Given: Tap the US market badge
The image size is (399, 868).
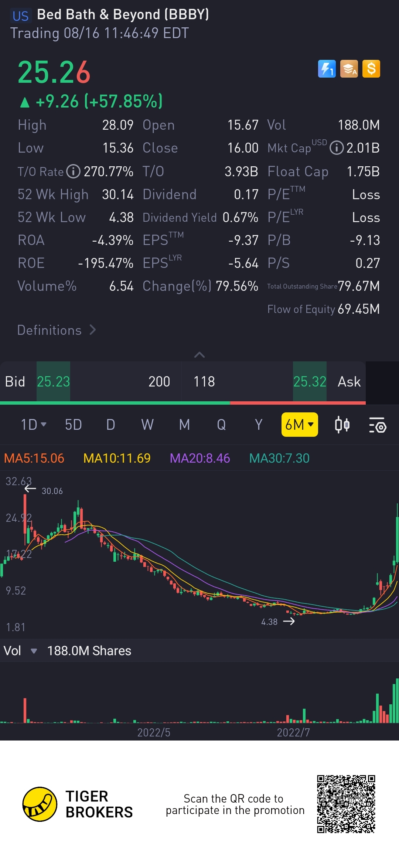Looking at the screenshot, I should pyautogui.click(x=20, y=16).
